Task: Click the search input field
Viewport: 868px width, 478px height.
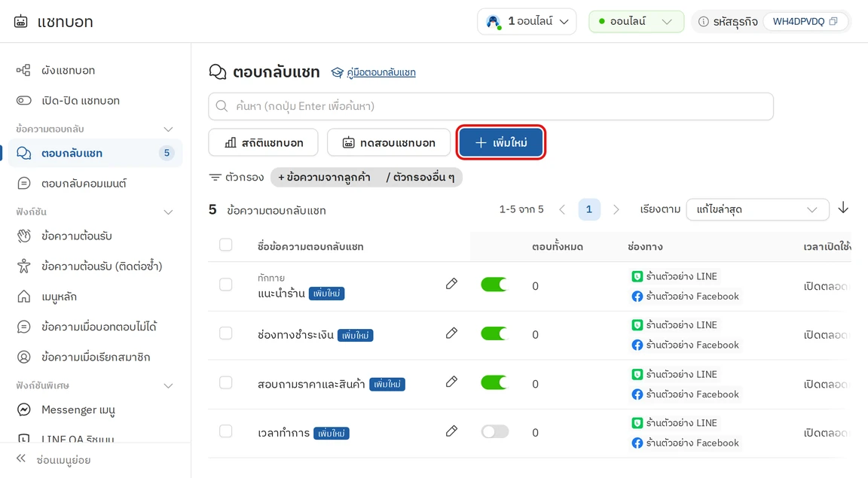Action: (x=491, y=106)
